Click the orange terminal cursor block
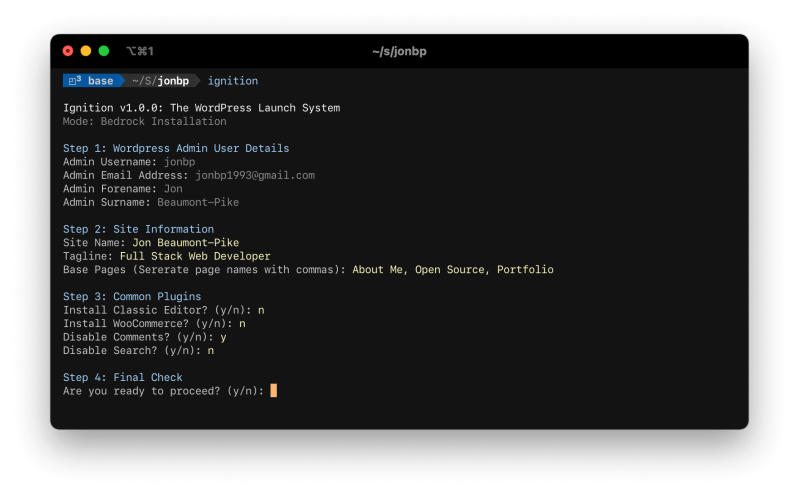This screenshot has height=496, width=799. click(274, 390)
